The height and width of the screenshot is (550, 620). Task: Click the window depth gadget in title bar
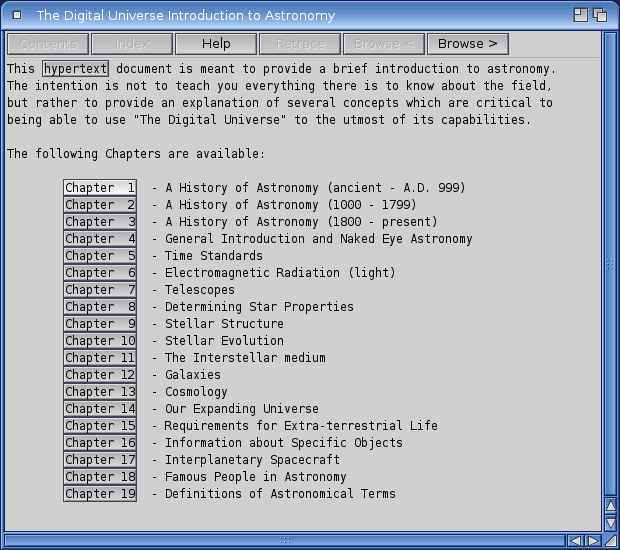(x=601, y=15)
